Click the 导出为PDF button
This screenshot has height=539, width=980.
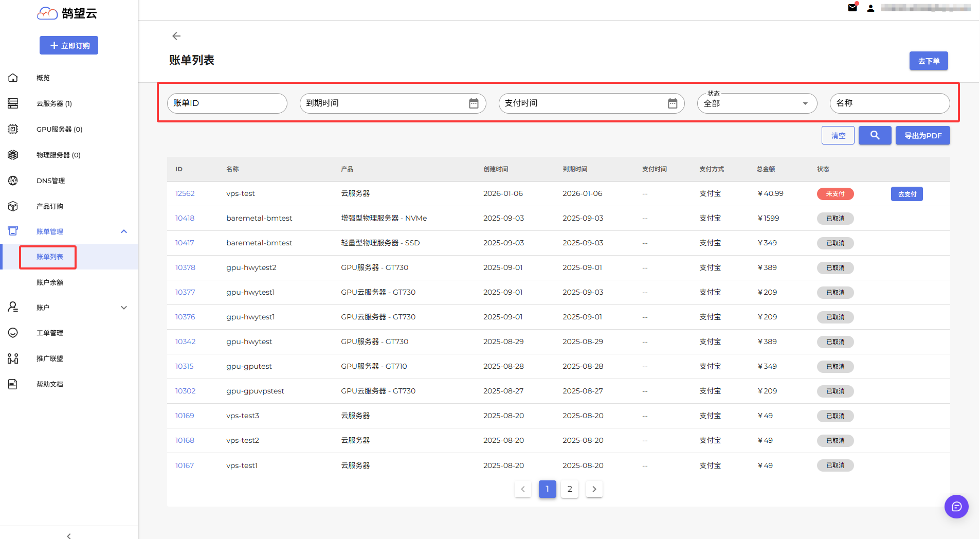point(922,135)
